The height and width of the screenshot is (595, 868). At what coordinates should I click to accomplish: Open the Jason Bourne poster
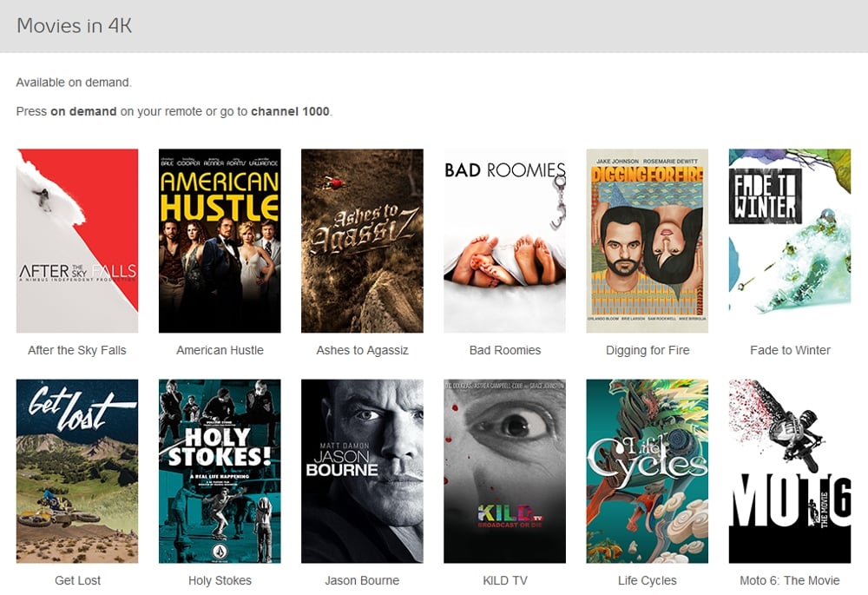pos(362,471)
